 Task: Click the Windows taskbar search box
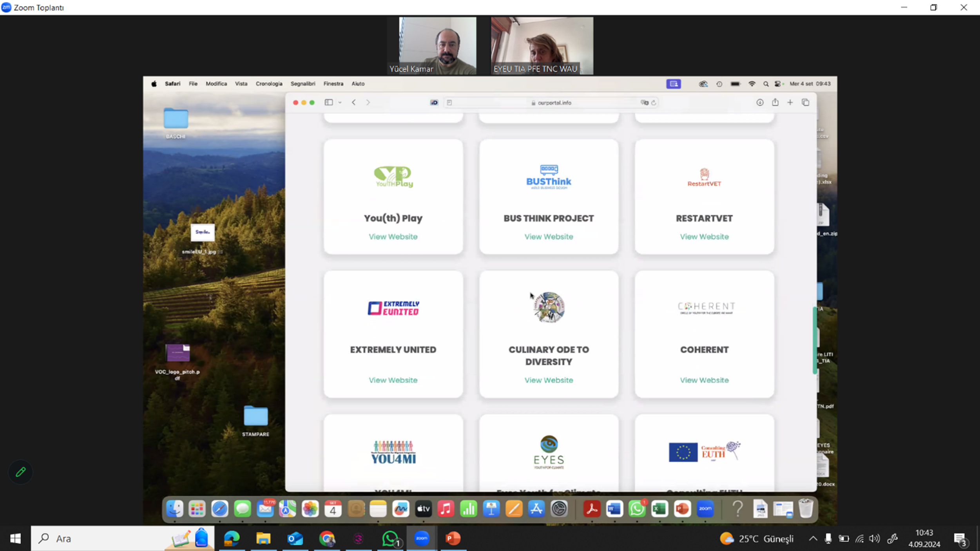(x=122, y=538)
